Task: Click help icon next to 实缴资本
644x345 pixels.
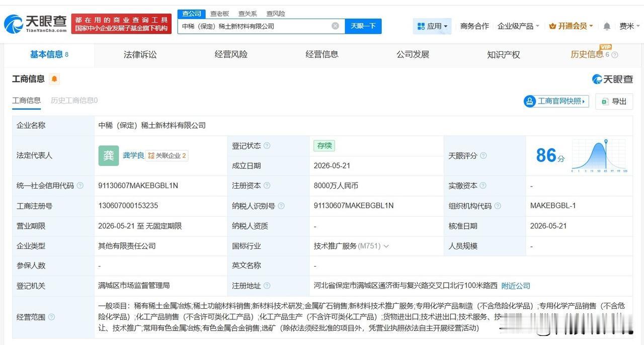Action: (x=483, y=186)
